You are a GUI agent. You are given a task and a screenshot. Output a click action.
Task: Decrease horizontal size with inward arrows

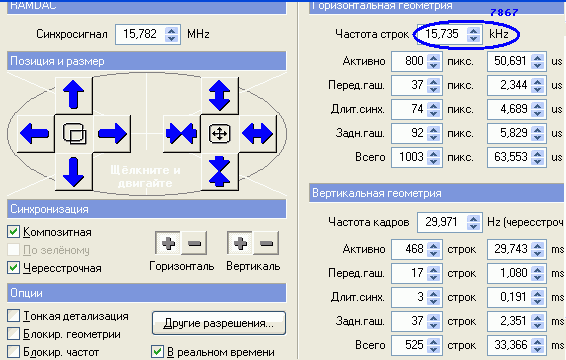(x=181, y=134)
